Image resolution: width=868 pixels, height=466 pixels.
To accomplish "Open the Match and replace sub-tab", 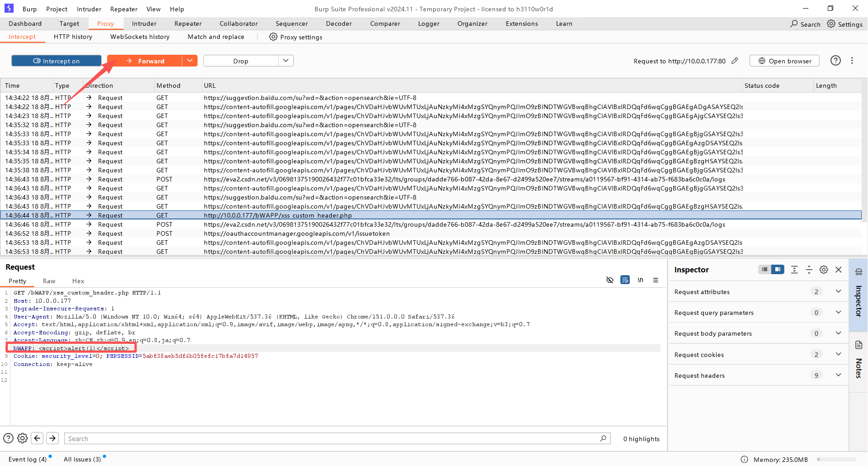I will [216, 37].
